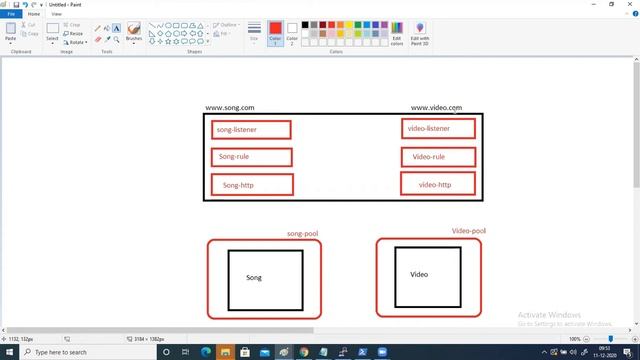640x360 pixels.
Task: Click the Resize button
Action: pyautogui.click(x=73, y=33)
